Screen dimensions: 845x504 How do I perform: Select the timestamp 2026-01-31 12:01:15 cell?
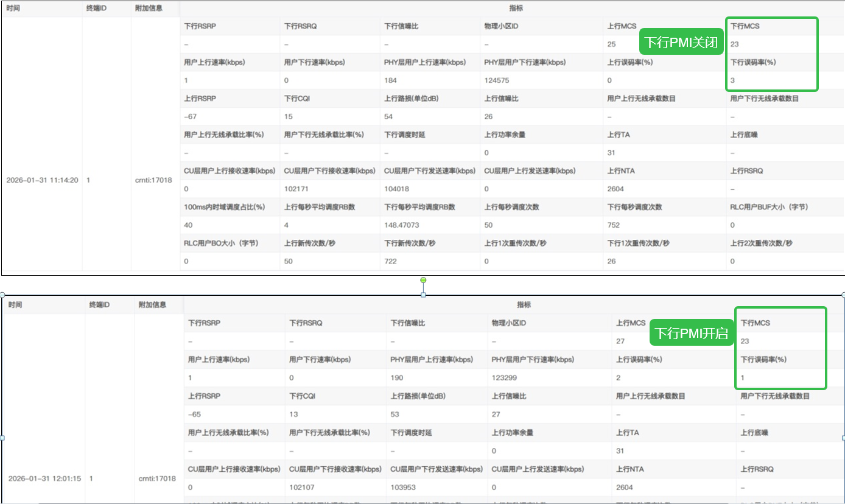tap(44, 478)
